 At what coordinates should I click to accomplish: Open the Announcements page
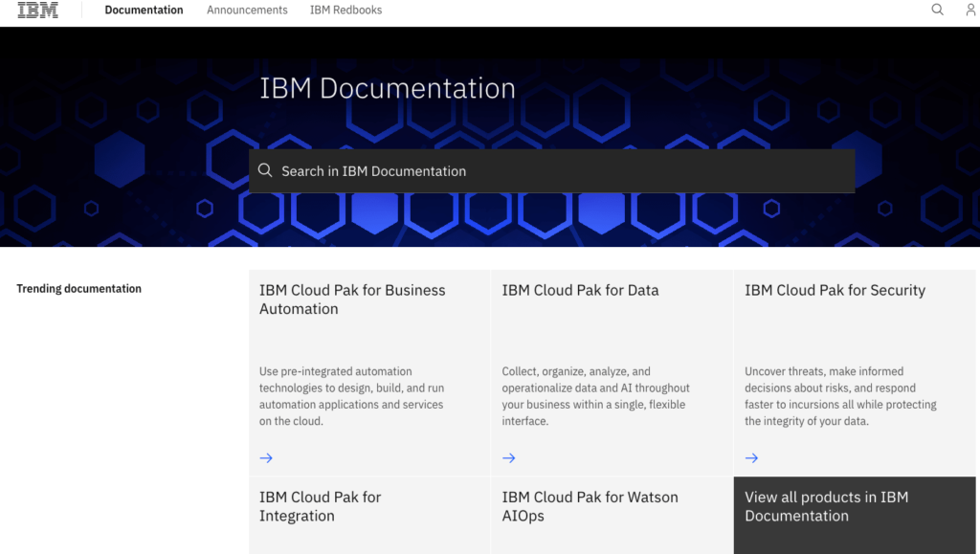tap(247, 10)
